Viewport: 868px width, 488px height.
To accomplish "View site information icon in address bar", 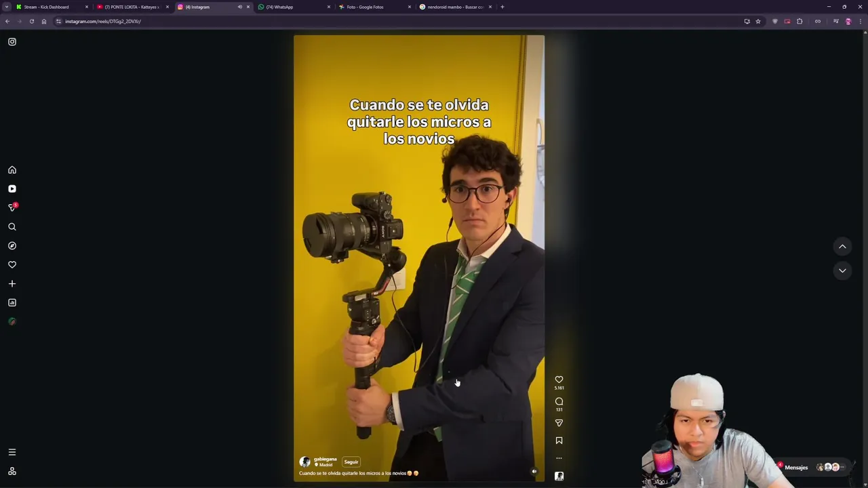I will tap(58, 21).
